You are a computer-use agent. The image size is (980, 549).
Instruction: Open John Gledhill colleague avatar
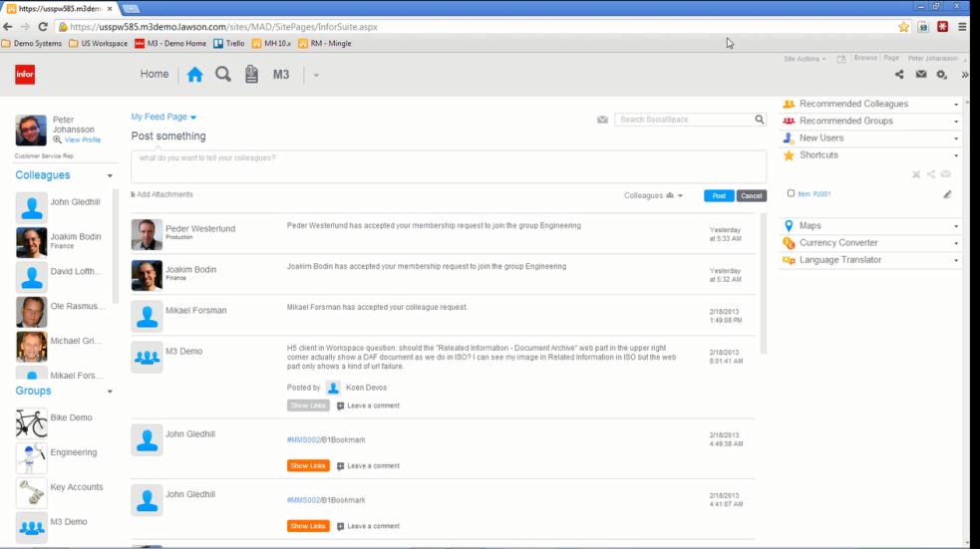point(31,208)
